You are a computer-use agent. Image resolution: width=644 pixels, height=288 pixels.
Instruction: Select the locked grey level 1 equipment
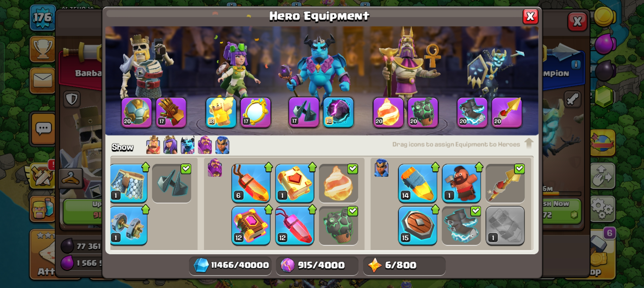tap(505, 226)
